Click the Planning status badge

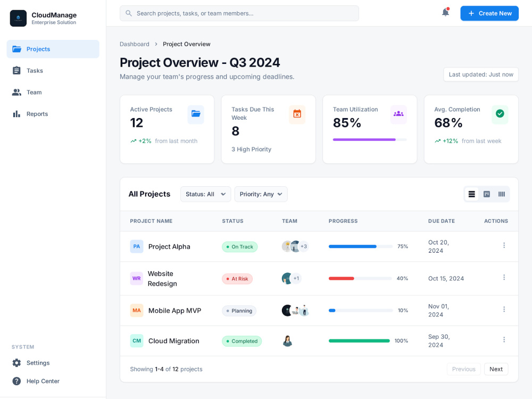click(x=239, y=311)
